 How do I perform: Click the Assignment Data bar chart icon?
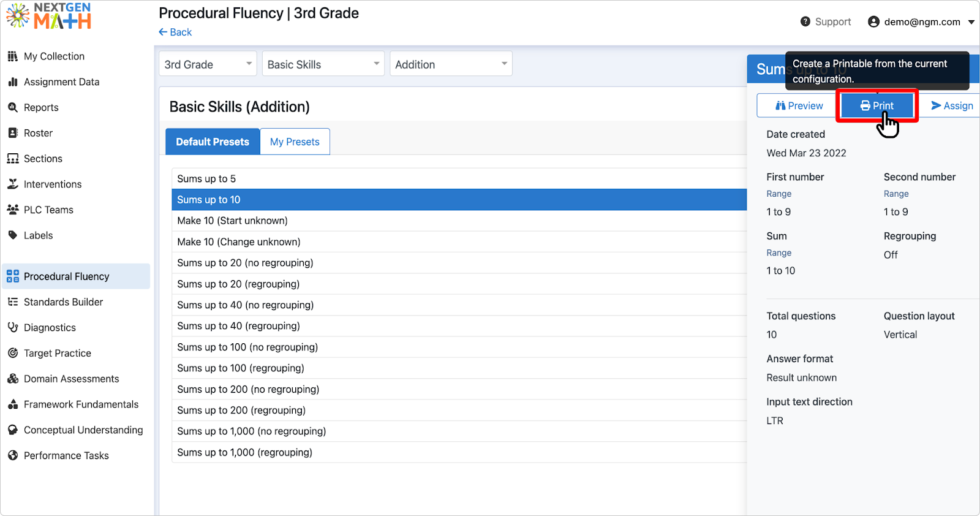click(x=12, y=82)
